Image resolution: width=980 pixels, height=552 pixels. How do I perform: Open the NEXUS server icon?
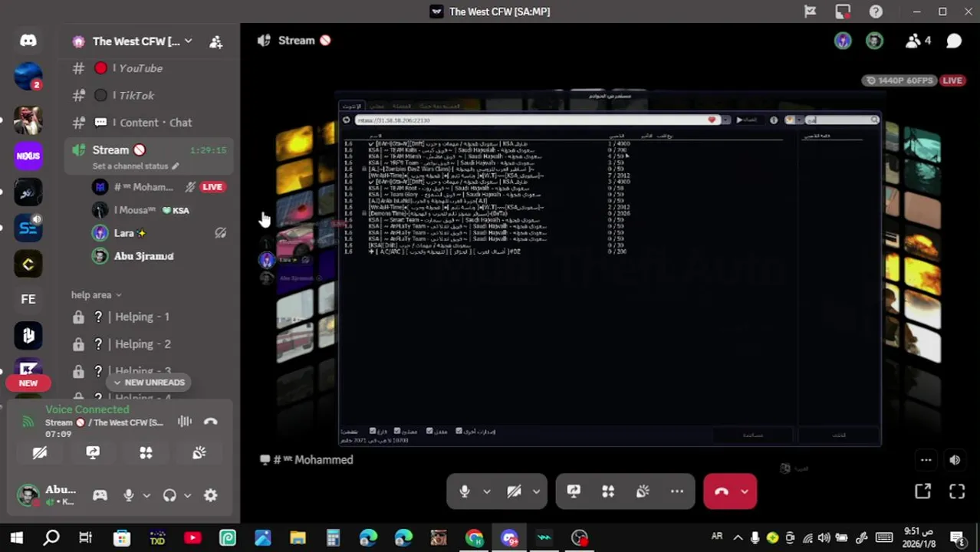coord(28,156)
